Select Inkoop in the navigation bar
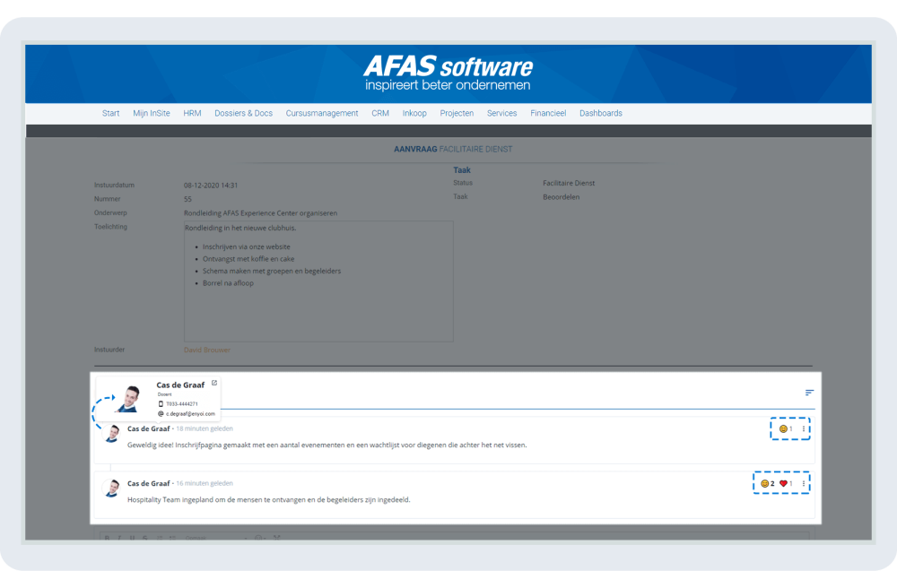The width and height of the screenshot is (897, 588). 414,113
